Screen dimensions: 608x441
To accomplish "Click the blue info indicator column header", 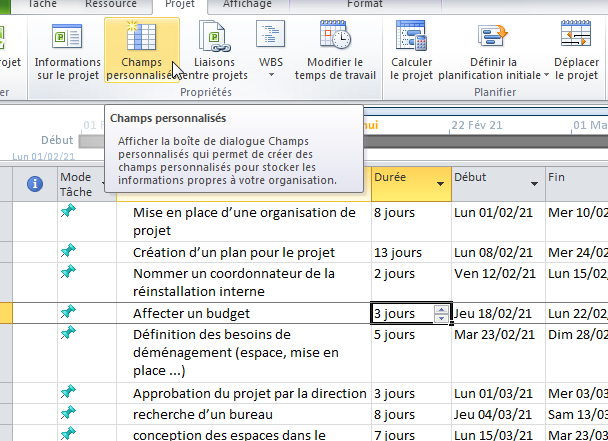I will 34,184.
